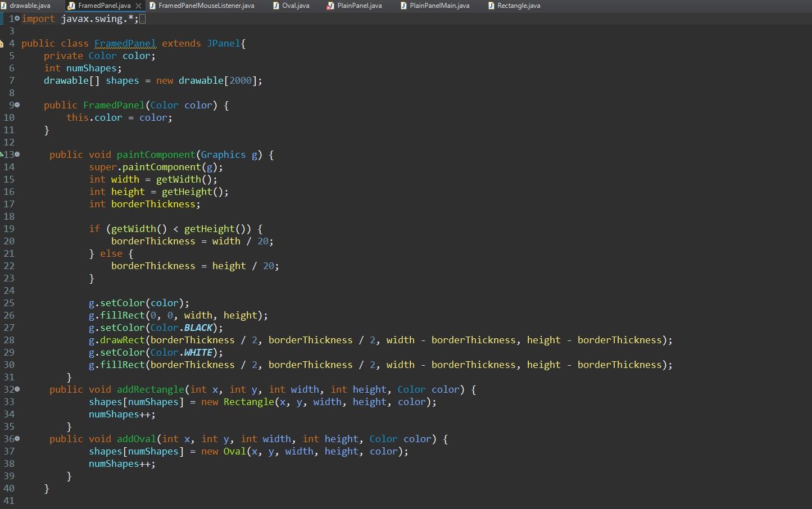Click Color.WHITE on line 29
The height and width of the screenshot is (509, 812).
pos(181,352)
